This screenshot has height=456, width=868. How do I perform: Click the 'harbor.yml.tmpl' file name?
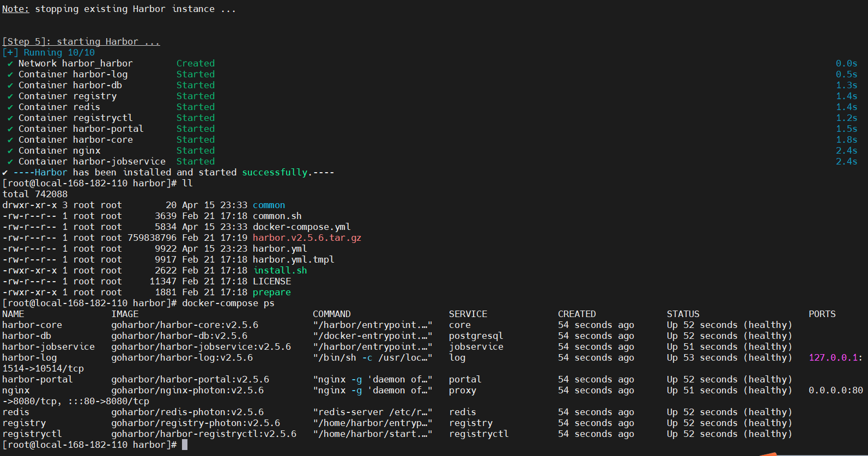pyautogui.click(x=294, y=260)
